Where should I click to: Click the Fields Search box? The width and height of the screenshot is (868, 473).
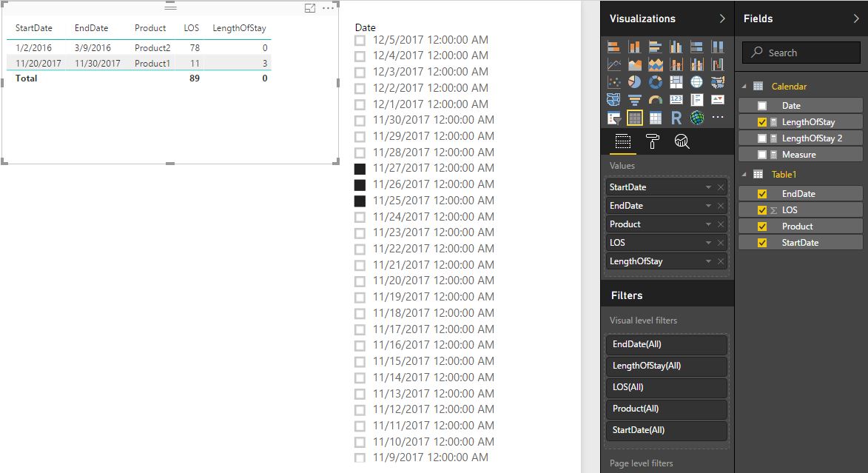pyautogui.click(x=801, y=53)
